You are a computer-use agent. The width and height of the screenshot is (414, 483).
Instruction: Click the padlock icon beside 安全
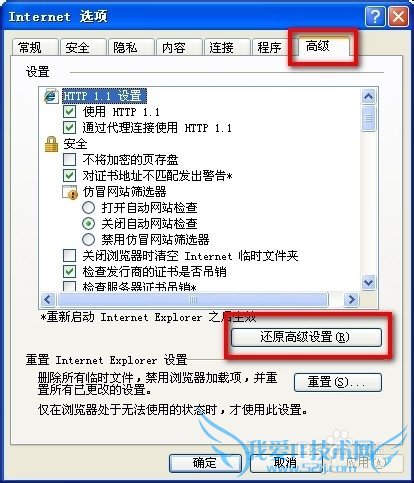[x=51, y=144]
